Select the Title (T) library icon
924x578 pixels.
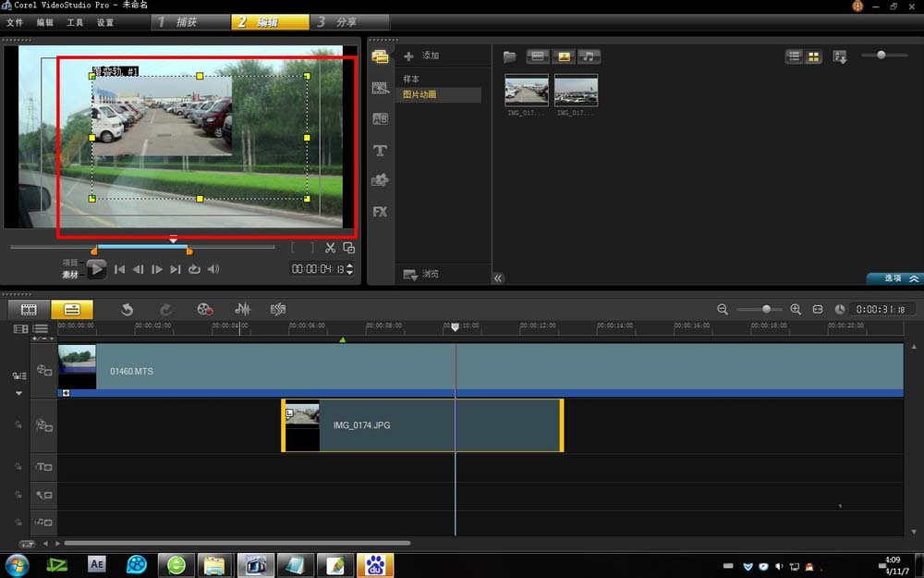[380, 150]
